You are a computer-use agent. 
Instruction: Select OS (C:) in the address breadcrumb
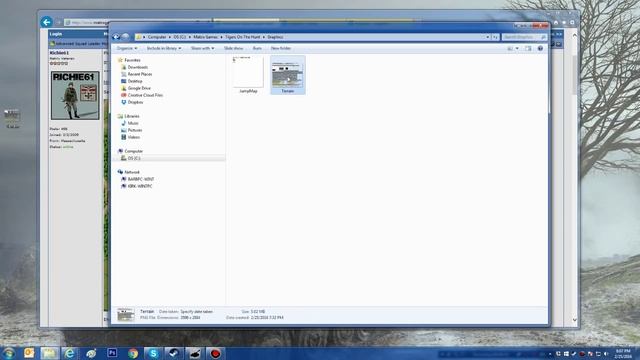pyautogui.click(x=180, y=37)
